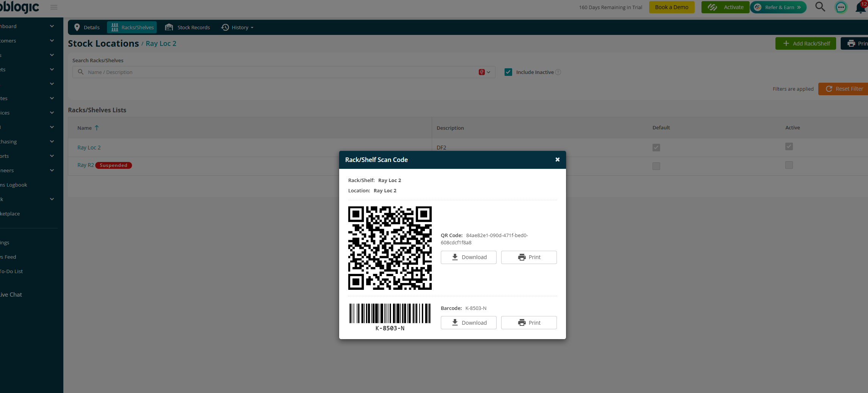Screen dimensions: 868x393
Task: Open the notifications bell icon
Action: 861,7
